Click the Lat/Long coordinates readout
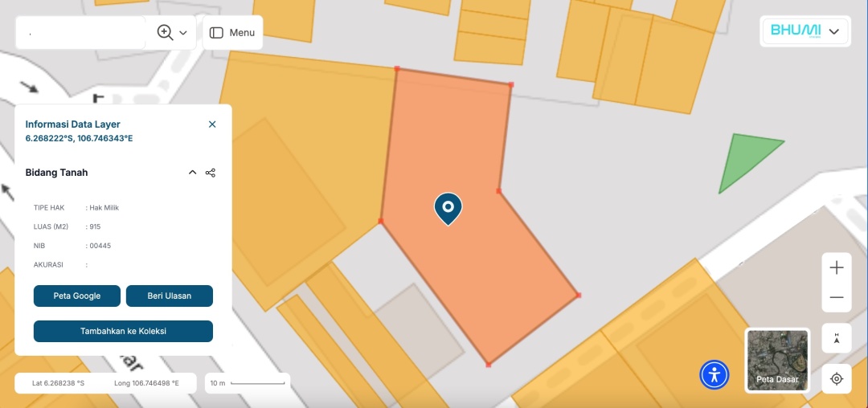The height and width of the screenshot is (408, 868). (x=105, y=383)
